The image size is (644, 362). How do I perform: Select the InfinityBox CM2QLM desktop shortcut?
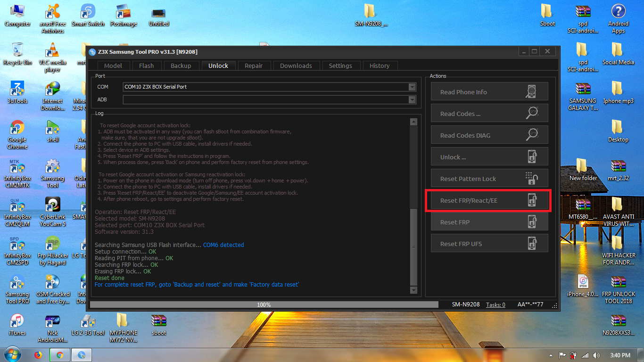pyautogui.click(x=17, y=212)
